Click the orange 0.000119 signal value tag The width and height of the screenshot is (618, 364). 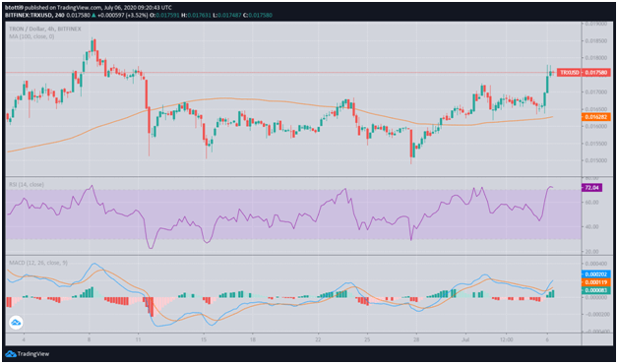(x=596, y=282)
